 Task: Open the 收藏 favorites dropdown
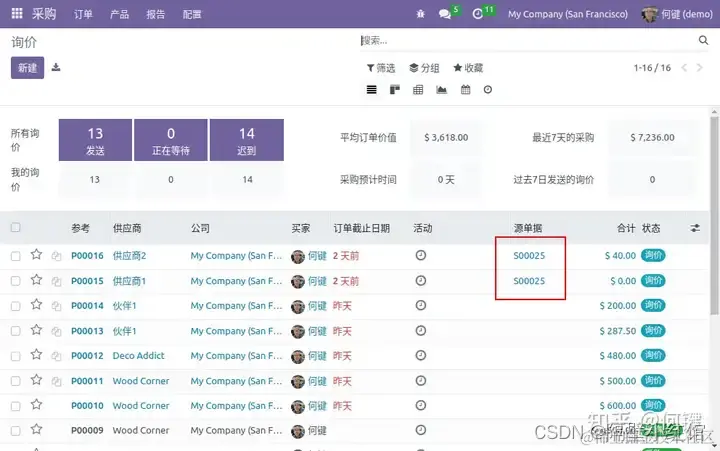(468, 68)
